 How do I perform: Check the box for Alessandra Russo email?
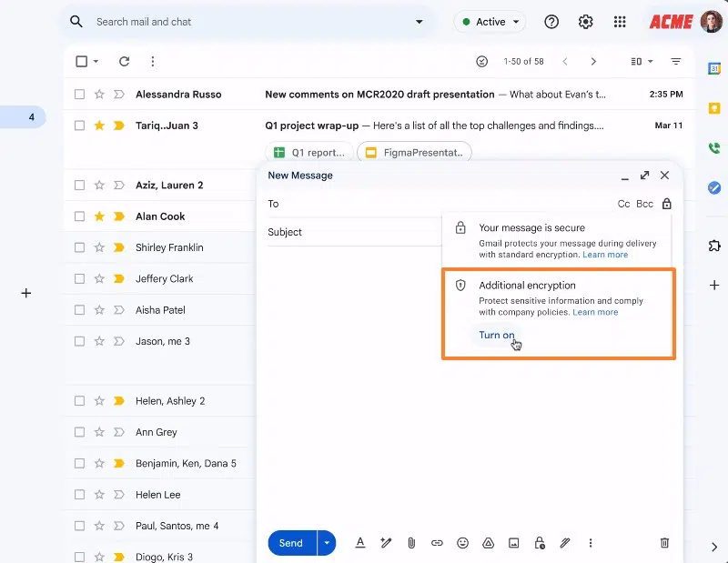80,95
